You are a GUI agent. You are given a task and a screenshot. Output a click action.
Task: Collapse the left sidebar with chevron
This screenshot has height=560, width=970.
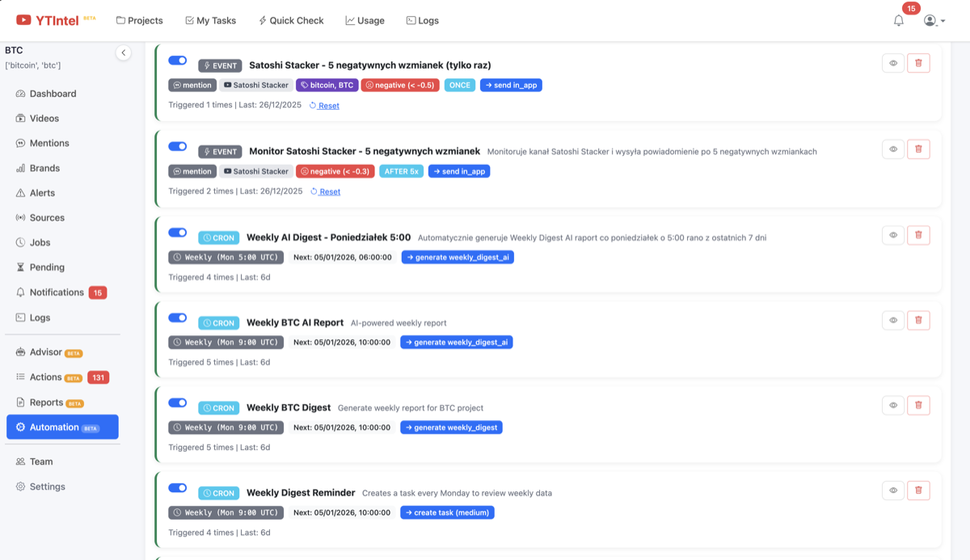(123, 53)
